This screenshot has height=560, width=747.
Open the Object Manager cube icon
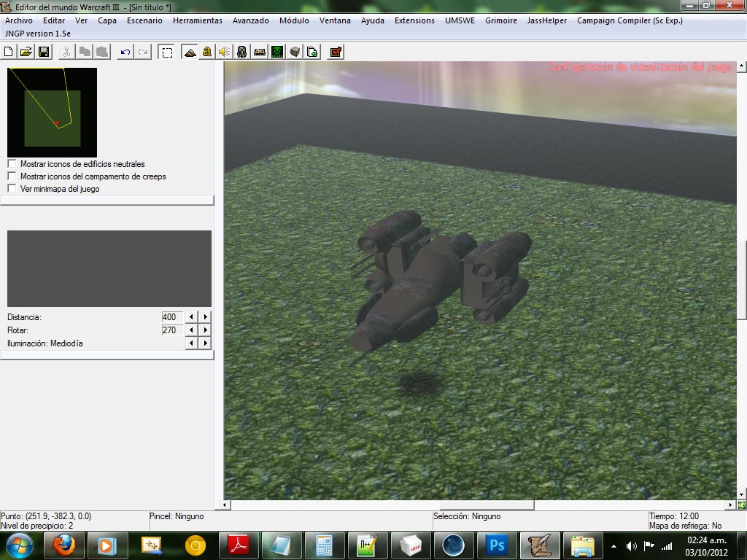pyautogui.click(x=295, y=52)
